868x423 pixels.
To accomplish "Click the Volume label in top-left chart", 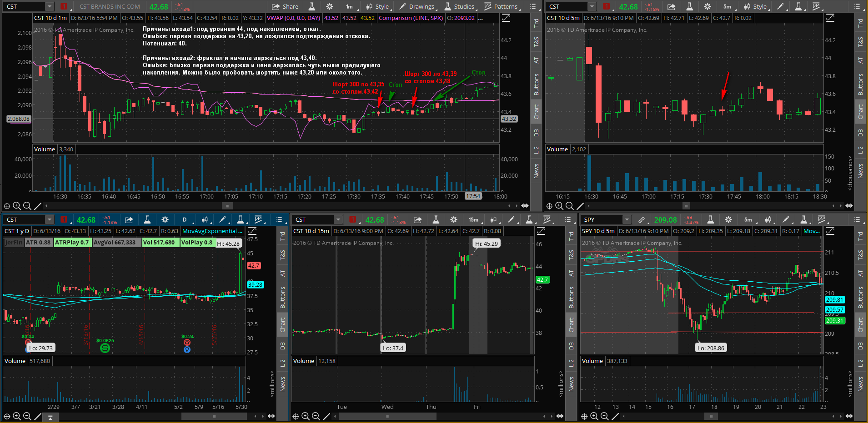I will 45,149.
